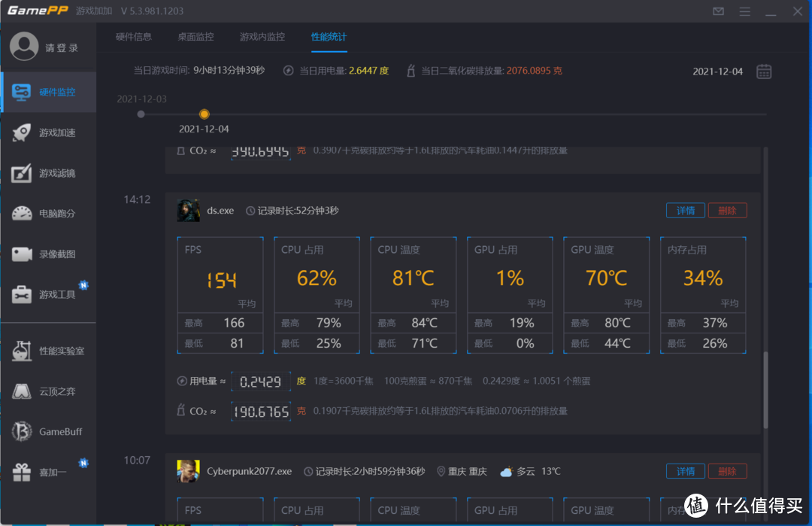Open the hamburger menu icon
812x526 pixels.
tap(744, 11)
